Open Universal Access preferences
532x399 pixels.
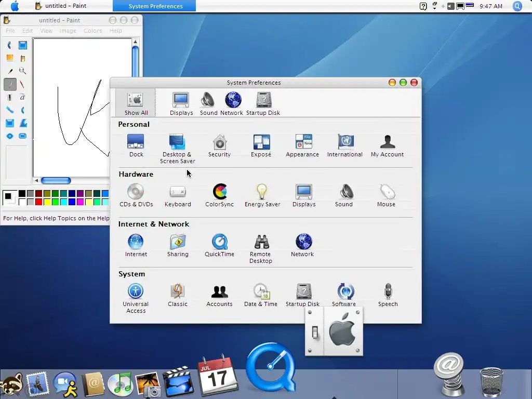coord(136,298)
